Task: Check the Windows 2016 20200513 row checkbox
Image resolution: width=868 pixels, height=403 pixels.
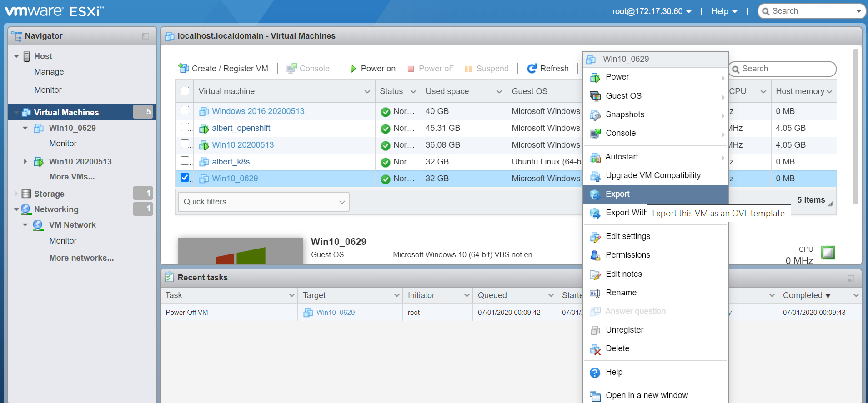Action: [x=185, y=110]
